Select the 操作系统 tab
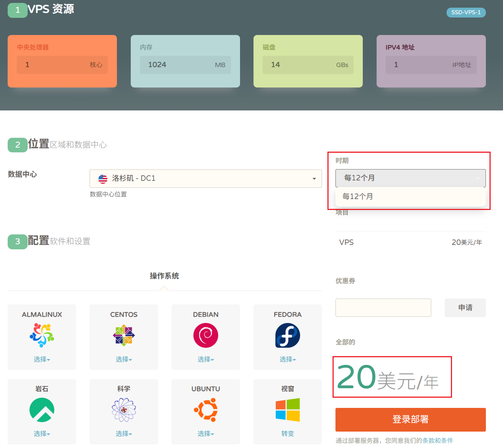The width and height of the screenshot is (503, 448). (x=164, y=276)
